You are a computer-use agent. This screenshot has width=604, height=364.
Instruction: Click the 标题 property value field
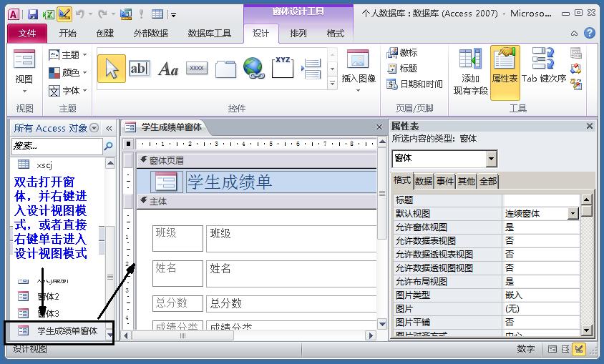(x=541, y=200)
